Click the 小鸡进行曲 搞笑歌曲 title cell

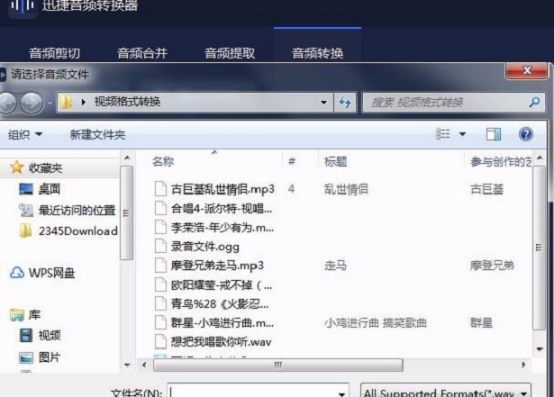coord(375,323)
